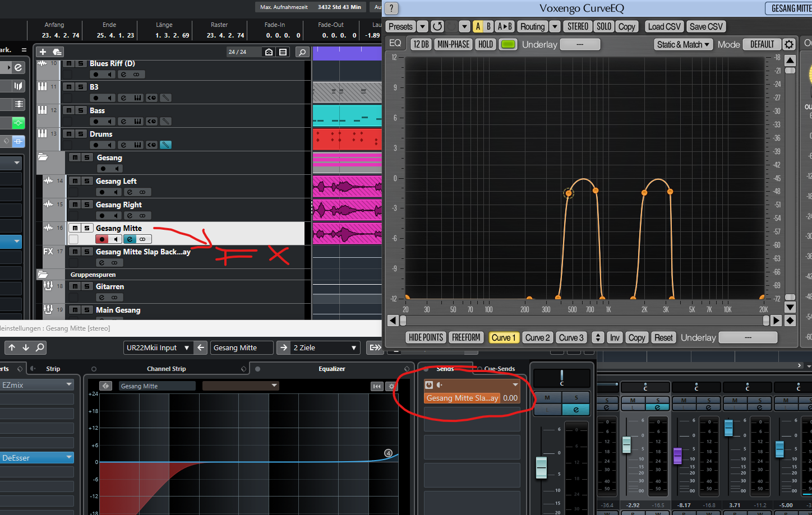Open the Static & Match dropdown

[x=683, y=44]
